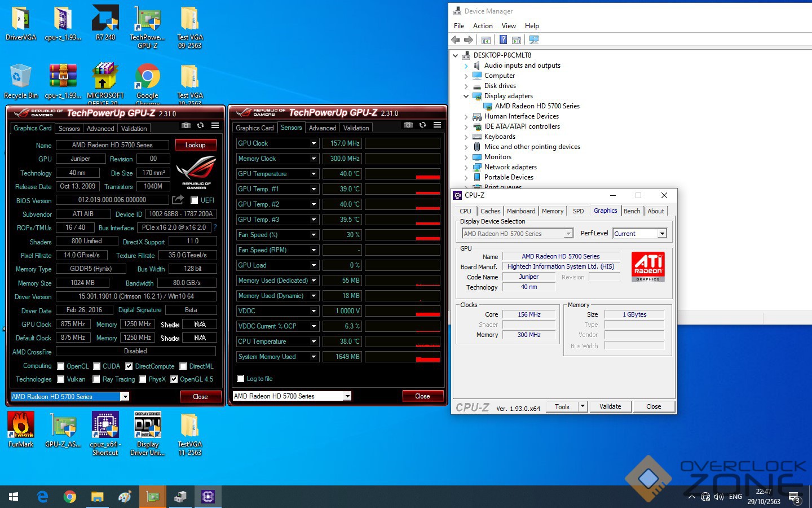Toggle the UEFI checkbox
Image resolution: width=812 pixels, height=508 pixels.
click(x=195, y=200)
